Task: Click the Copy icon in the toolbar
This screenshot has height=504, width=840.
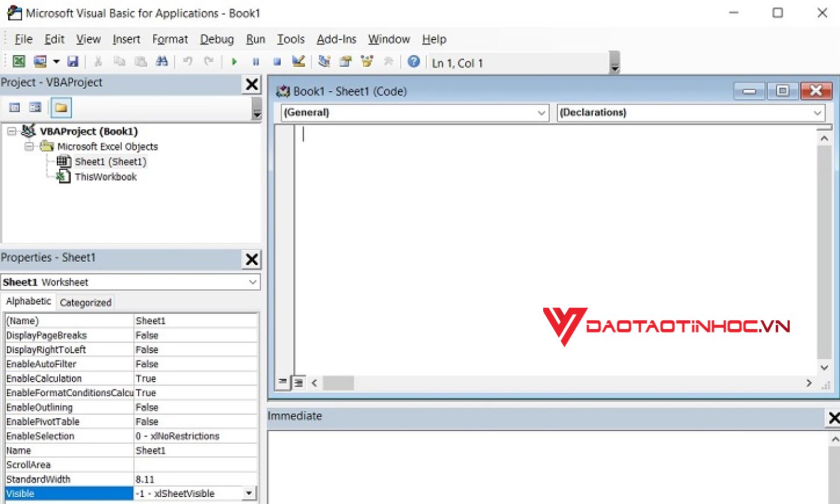Action: (x=119, y=62)
